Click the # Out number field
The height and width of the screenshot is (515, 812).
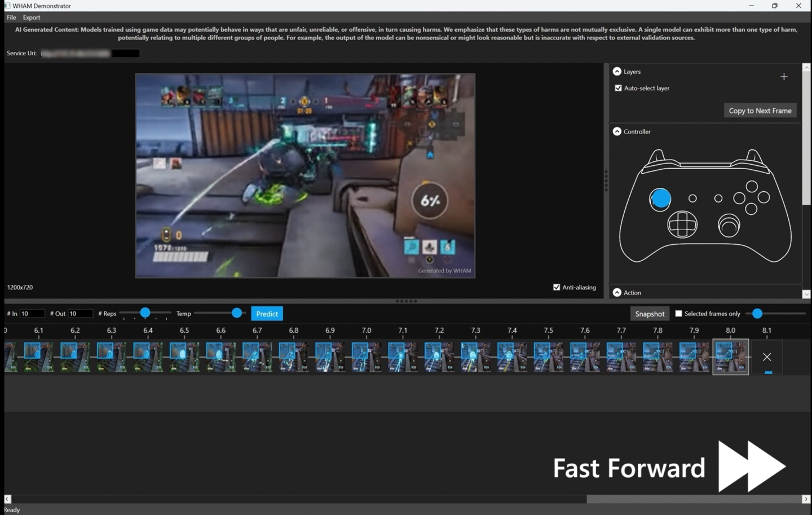81,314
